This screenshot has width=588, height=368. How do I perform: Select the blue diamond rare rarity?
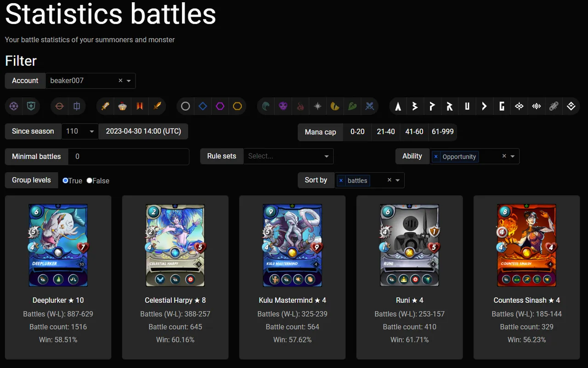pos(203,107)
